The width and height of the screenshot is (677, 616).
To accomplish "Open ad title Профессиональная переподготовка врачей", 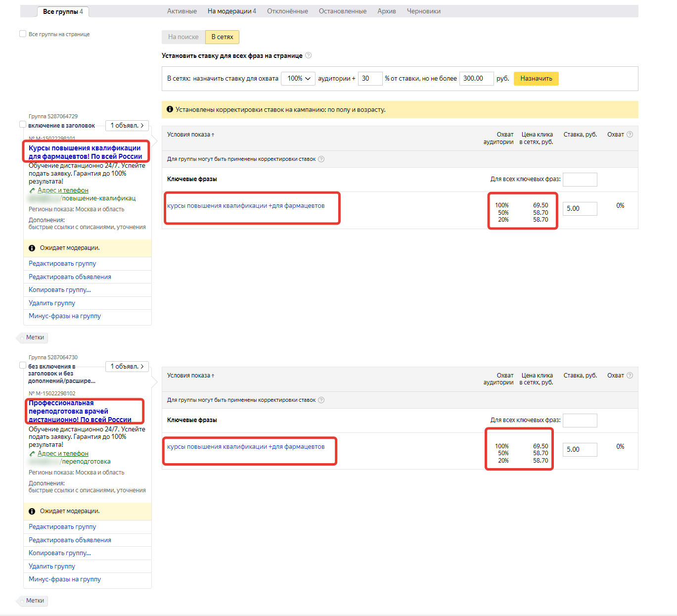I will (x=80, y=411).
